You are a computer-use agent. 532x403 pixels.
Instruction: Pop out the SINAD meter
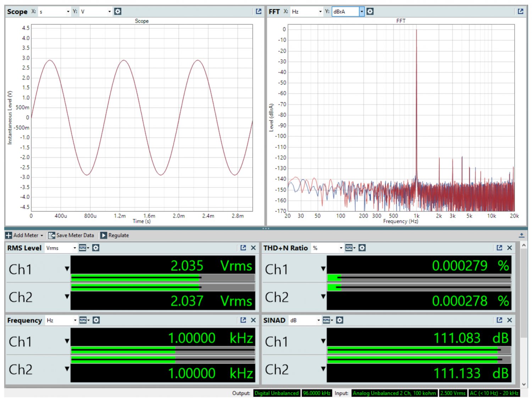click(x=499, y=320)
